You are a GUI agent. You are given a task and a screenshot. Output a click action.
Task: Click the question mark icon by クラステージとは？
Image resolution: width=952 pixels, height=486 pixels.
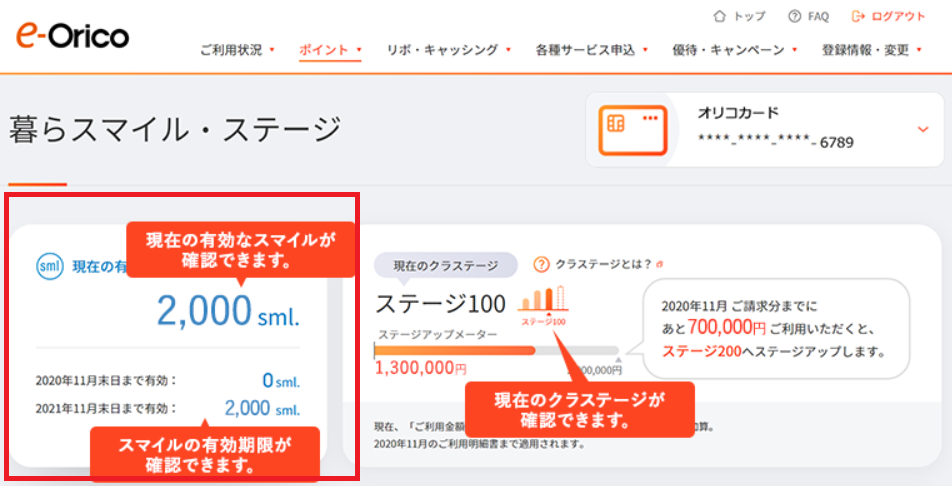(x=541, y=264)
